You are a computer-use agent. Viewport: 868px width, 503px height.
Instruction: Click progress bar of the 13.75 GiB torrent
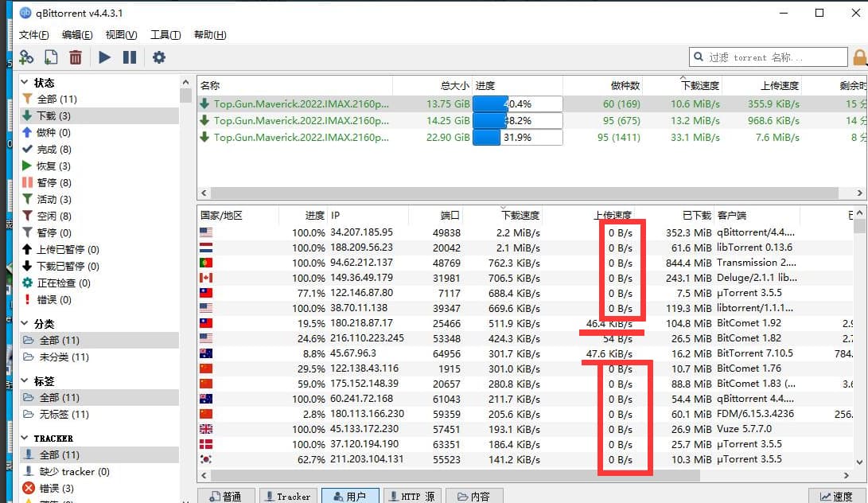[x=518, y=103]
